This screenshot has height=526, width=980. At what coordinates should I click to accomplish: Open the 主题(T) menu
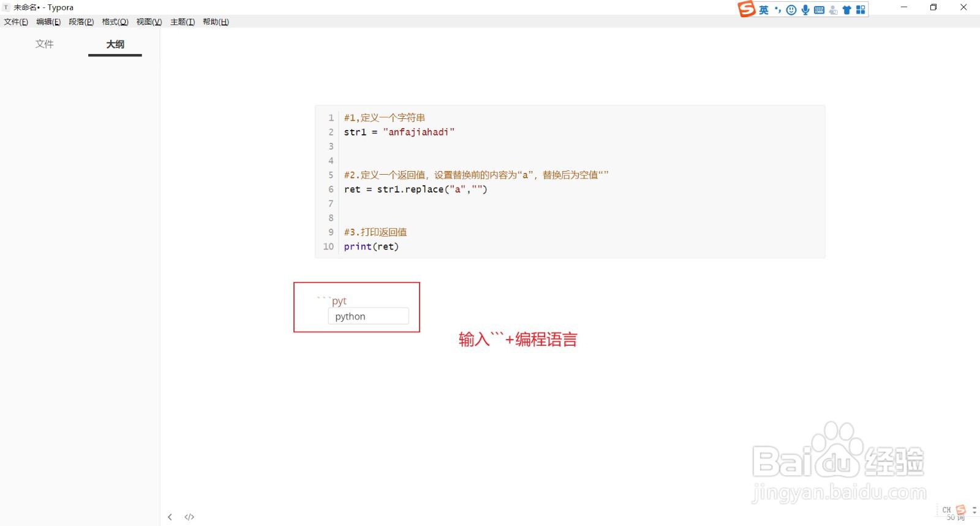tap(183, 22)
